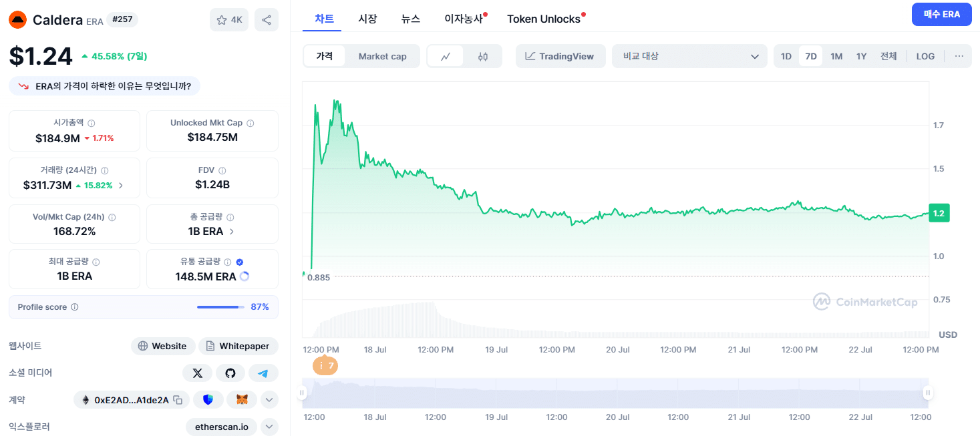Screen dimensions: 980x436
Task: Open the X social media link
Action: click(197, 373)
